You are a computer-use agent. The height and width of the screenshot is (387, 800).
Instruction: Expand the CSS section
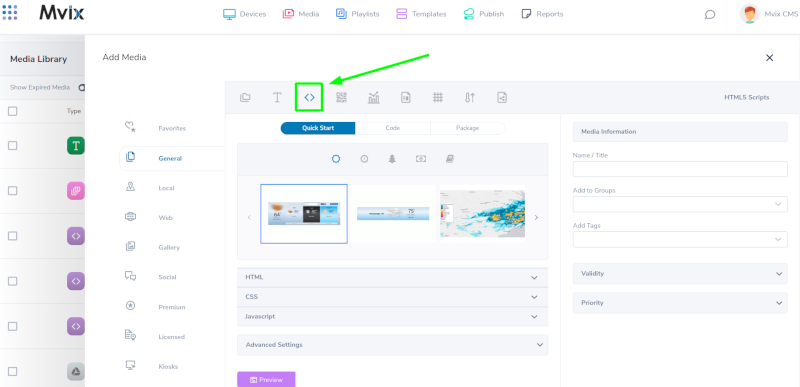pos(392,297)
